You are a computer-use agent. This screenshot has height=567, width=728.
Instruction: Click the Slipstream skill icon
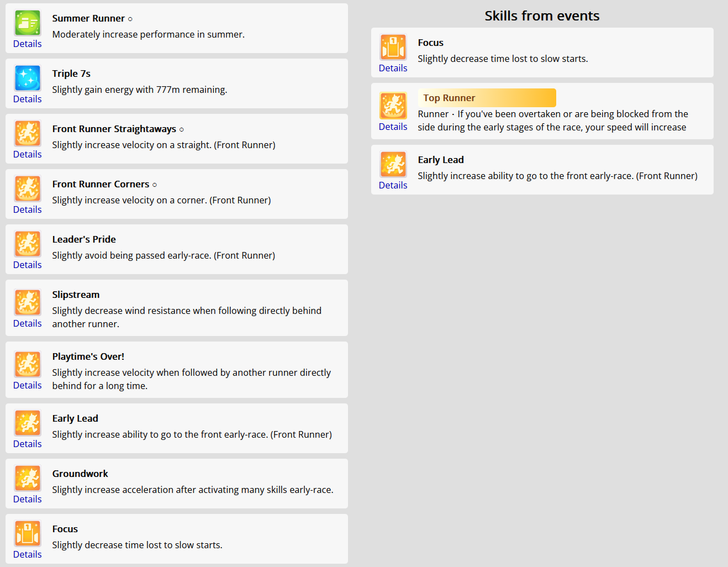[28, 303]
